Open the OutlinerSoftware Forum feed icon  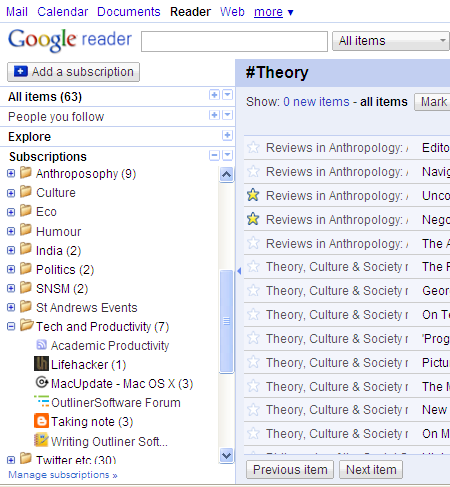(42, 401)
